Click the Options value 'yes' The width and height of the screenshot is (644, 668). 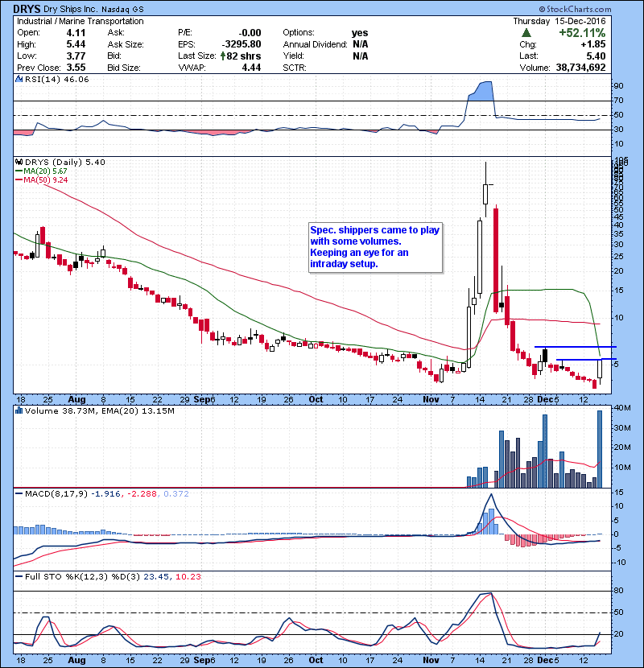point(360,33)
